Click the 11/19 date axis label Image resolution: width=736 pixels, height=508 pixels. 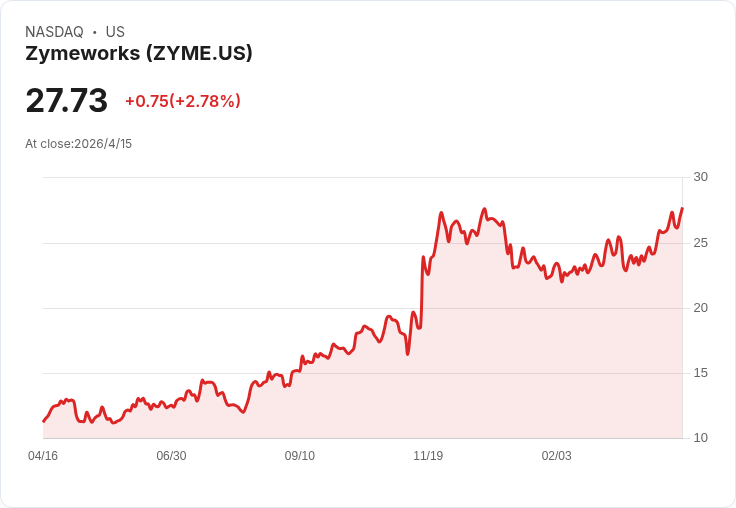point(428,456)
